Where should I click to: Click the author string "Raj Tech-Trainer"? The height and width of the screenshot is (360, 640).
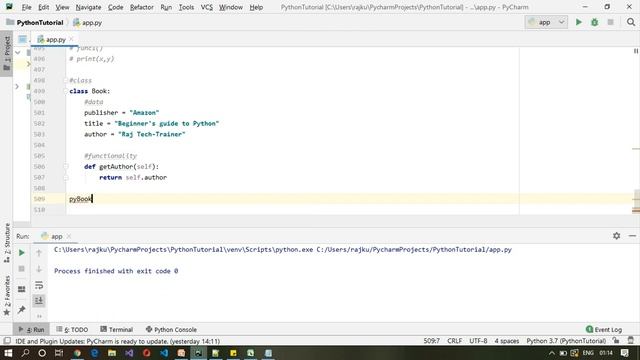pyautogui.click(x=151, y=134)
